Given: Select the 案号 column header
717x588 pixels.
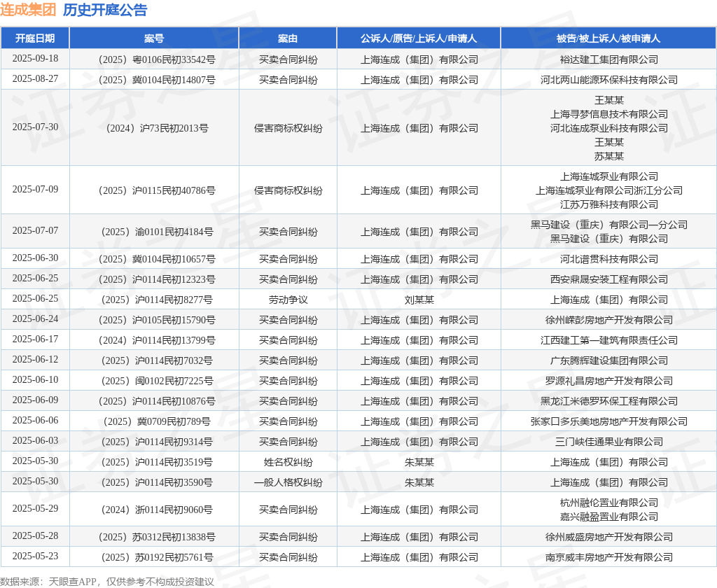Looking at the screenshot, I should pos(154,38).
